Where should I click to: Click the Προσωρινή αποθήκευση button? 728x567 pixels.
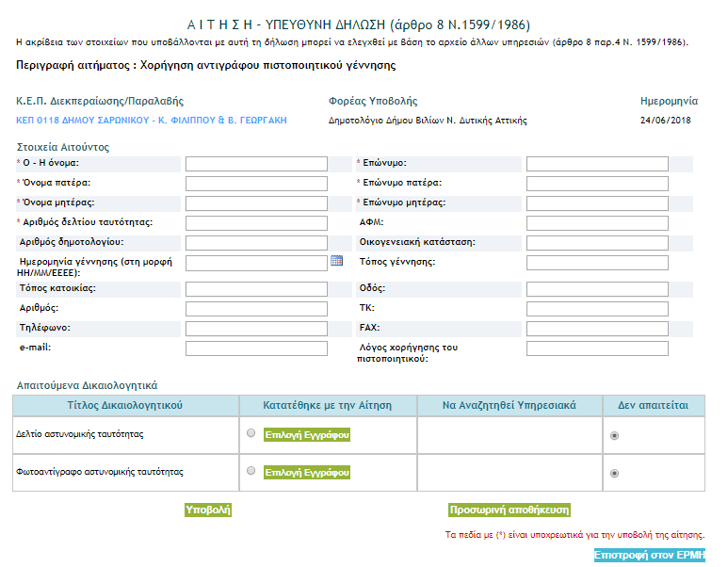pyautogui.click(x=510, y=510)
